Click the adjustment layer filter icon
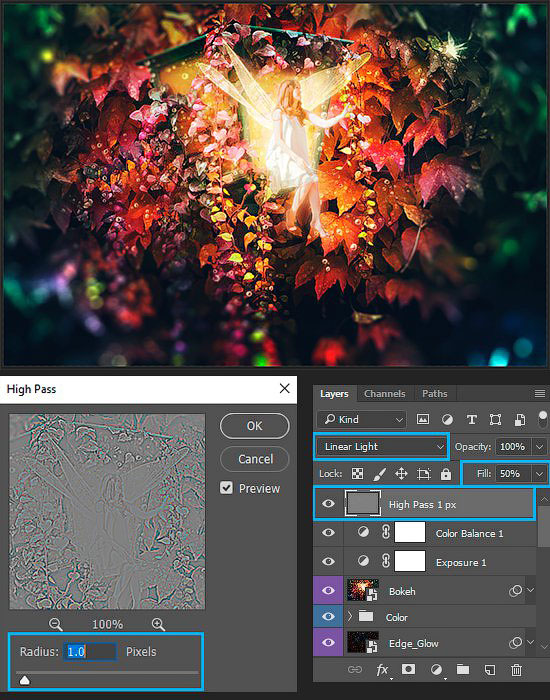Screen dimensions: 550x700 click(447, 419)
